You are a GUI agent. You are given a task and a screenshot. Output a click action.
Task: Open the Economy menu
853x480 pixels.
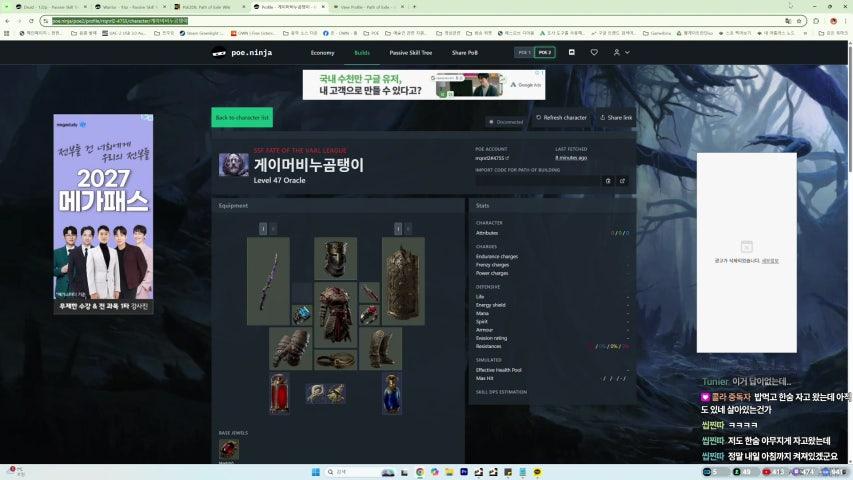(323, 53)
